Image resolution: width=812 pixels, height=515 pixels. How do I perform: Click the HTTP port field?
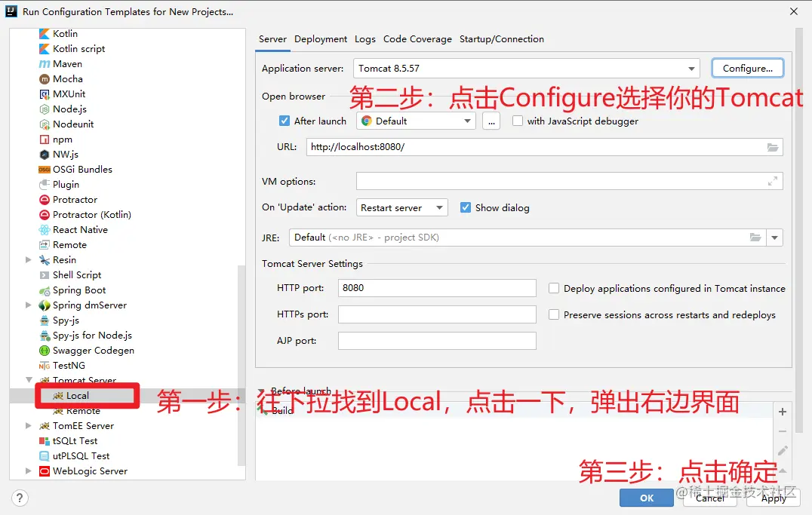click(437, 288)
